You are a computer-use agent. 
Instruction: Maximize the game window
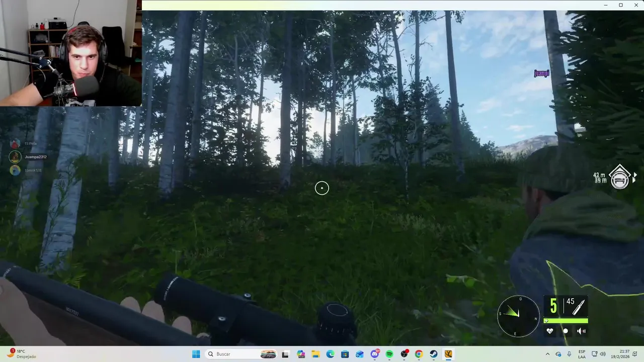click(x=621, y=5)
